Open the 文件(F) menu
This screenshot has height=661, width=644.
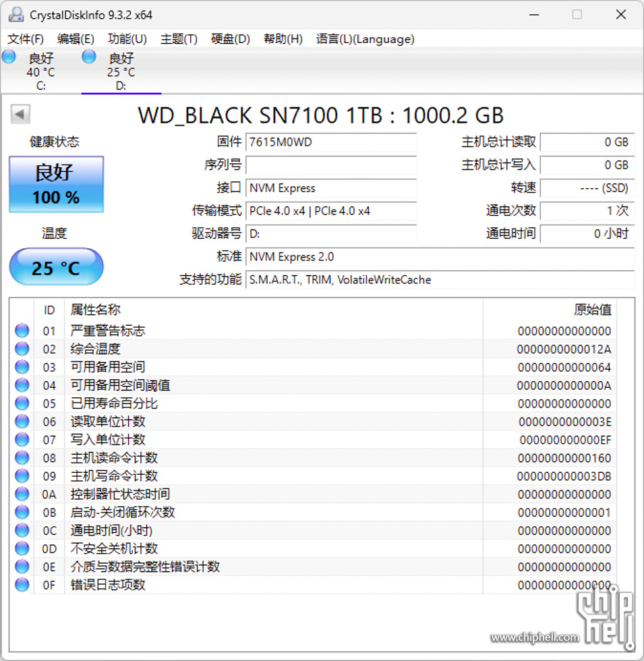tap(26, 39)
